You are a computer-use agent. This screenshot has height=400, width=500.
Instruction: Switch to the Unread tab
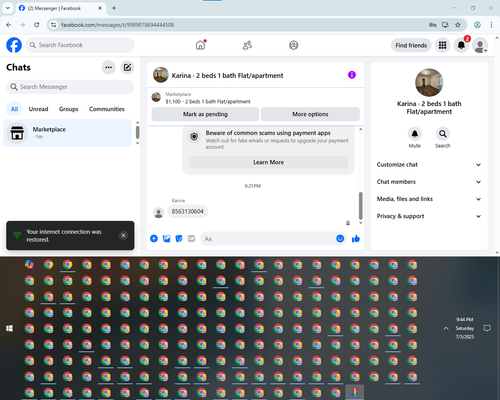point(38,109)
